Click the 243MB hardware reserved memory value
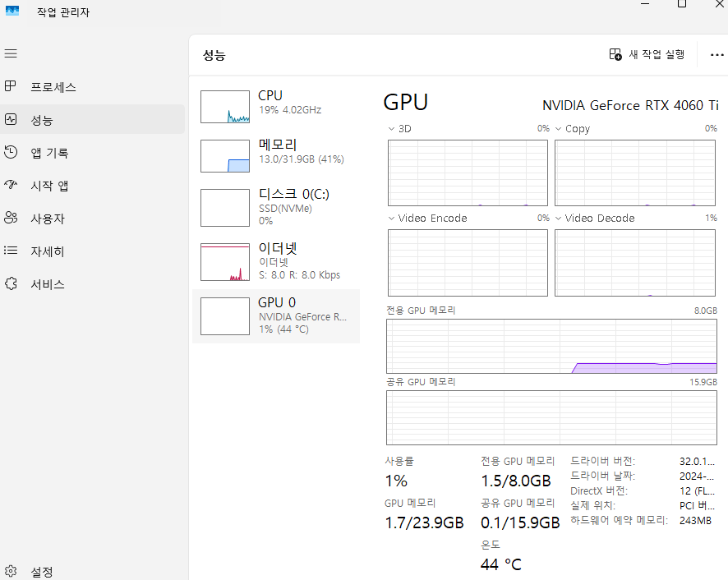Screen dimensions: 728x580 tap(695, 521)
